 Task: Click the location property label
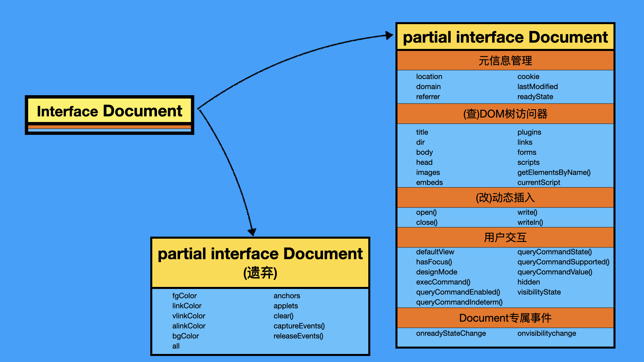[429, 76]
